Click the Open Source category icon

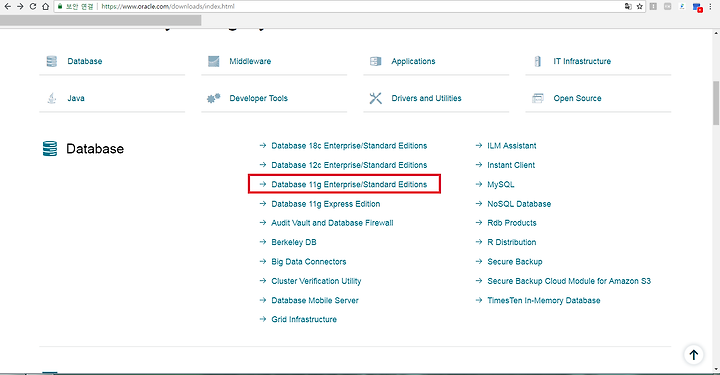click(x=538, y=98)
